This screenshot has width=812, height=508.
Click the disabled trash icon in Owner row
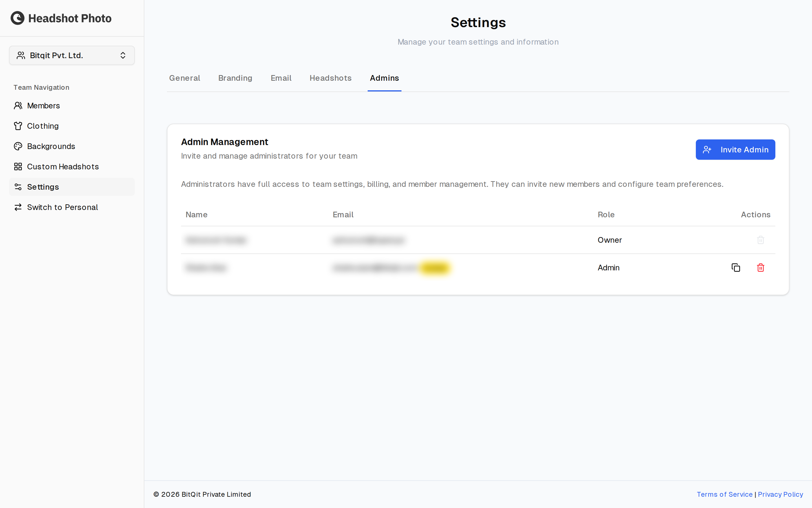click(761, 240)
